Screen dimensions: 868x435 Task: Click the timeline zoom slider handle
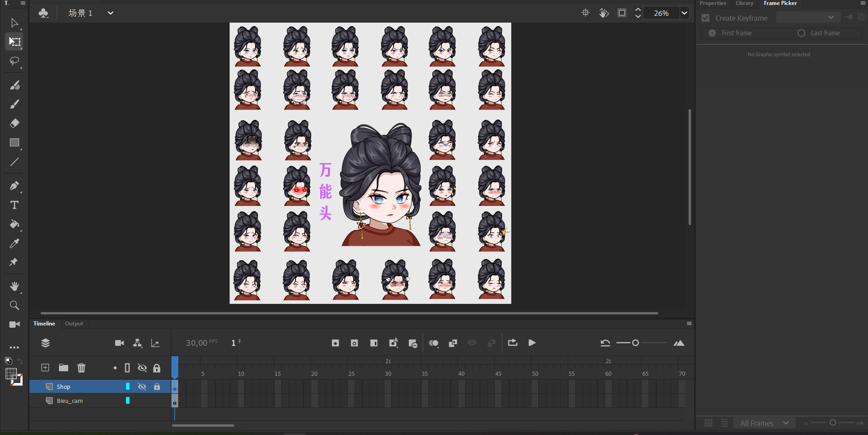(636, 343)
